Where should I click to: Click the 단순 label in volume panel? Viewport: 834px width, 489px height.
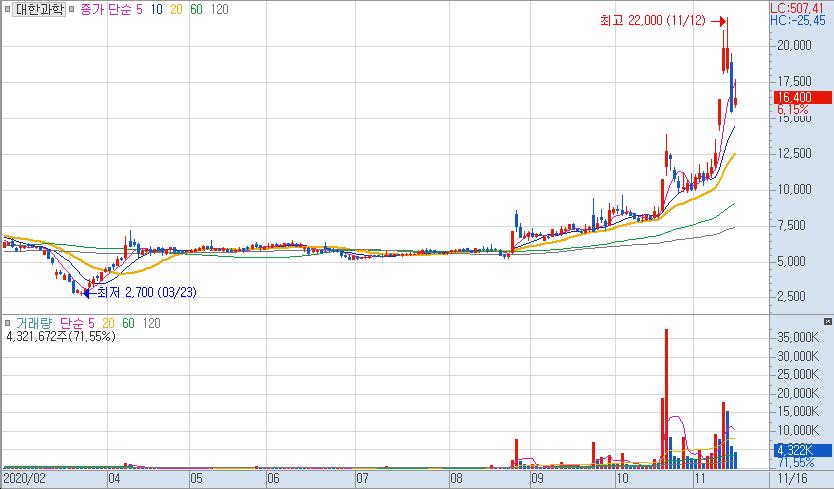(x=72, y=323)
